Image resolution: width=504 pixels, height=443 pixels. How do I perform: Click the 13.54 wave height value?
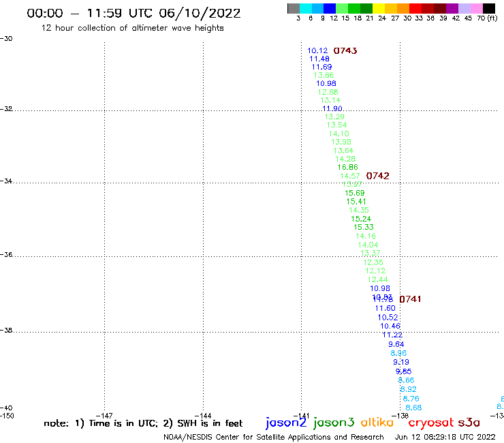pyautogui.click(x=337, y=125)
